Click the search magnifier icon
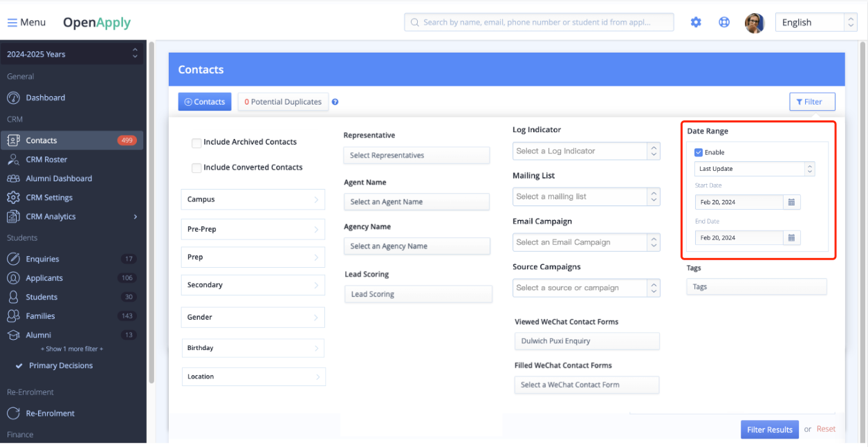 coord(415,22)
